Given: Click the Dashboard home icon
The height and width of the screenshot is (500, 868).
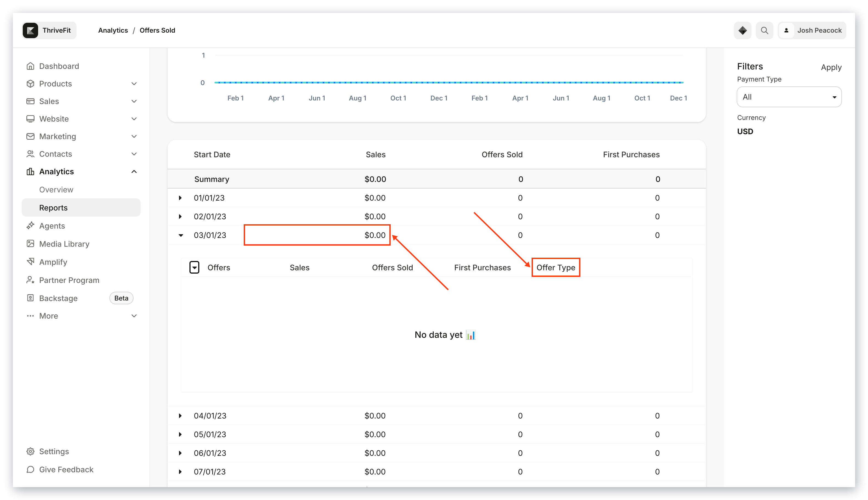Looking at the screenshot, I should coord(30,66).
